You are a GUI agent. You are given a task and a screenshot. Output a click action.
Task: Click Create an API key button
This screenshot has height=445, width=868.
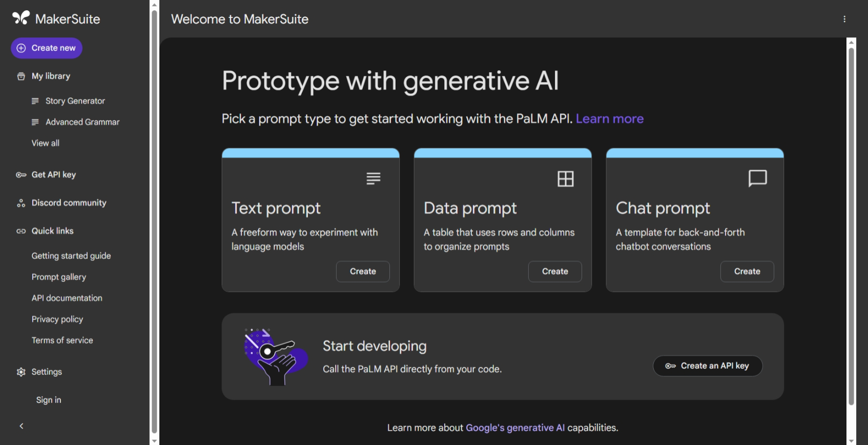point(708,366)
